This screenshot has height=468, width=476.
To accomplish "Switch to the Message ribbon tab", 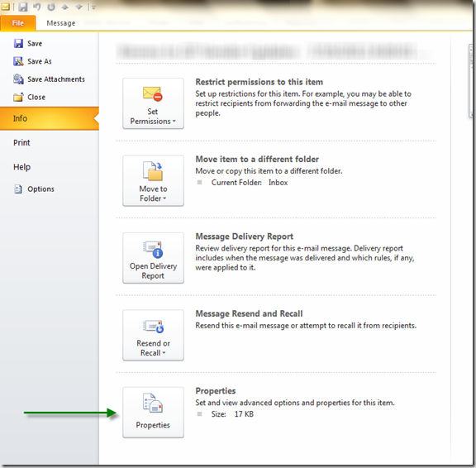I will coord(60,23).
